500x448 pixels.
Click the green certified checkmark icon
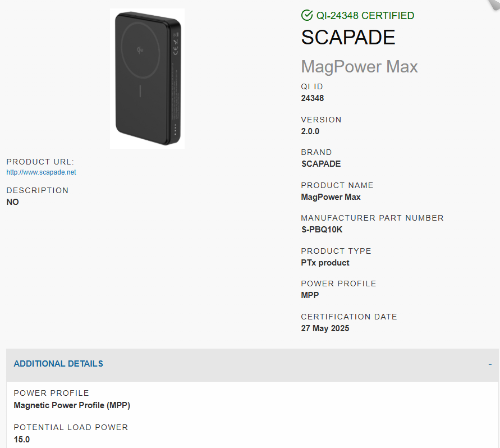pos(307,15)
